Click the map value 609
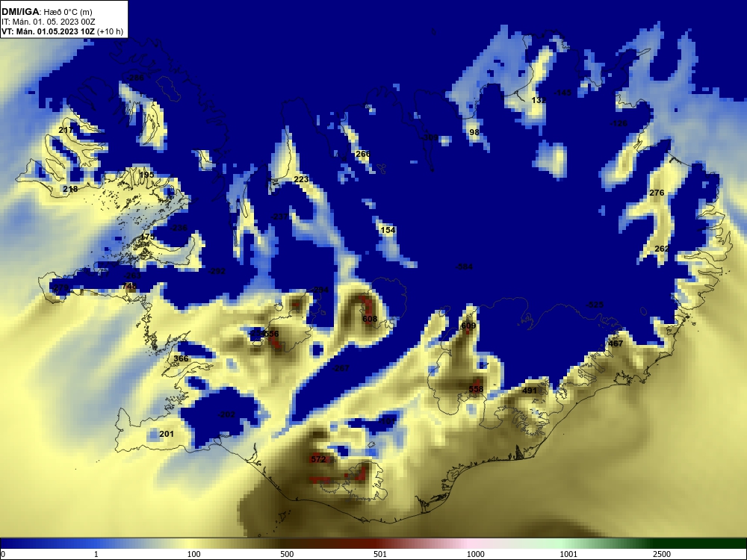The width and height of the screenshot is (747, 560). click(x=468, y=326)
